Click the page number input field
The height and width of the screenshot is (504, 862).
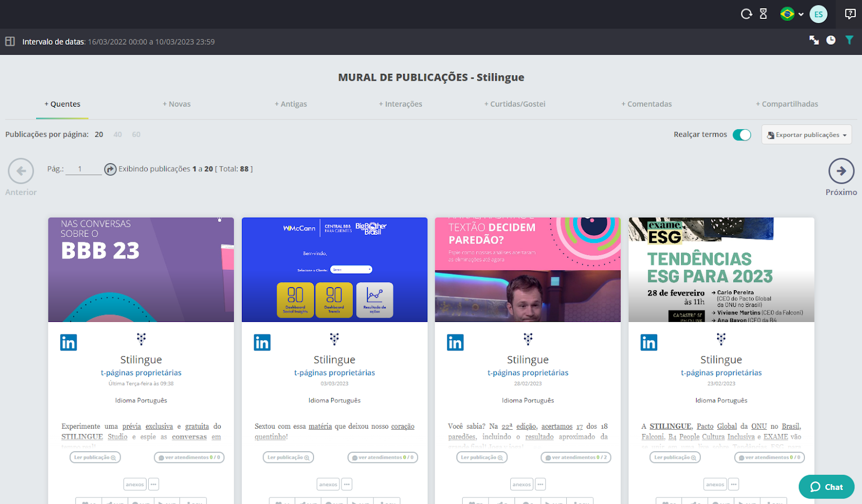pos(83,169)
